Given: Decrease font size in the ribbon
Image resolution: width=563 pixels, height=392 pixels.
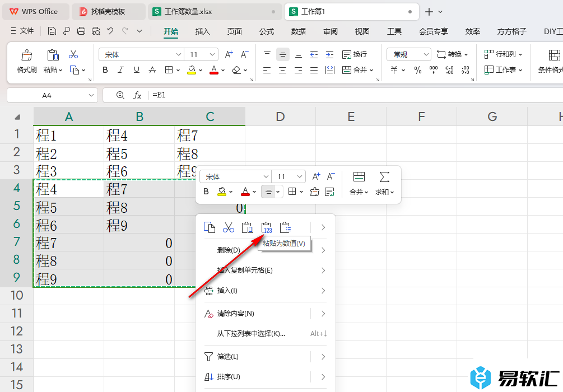Looking at the screenshot, I should [244, 54].
